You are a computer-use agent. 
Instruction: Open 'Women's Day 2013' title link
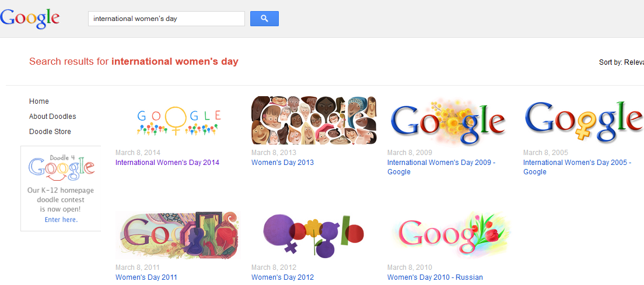[282, 163]
